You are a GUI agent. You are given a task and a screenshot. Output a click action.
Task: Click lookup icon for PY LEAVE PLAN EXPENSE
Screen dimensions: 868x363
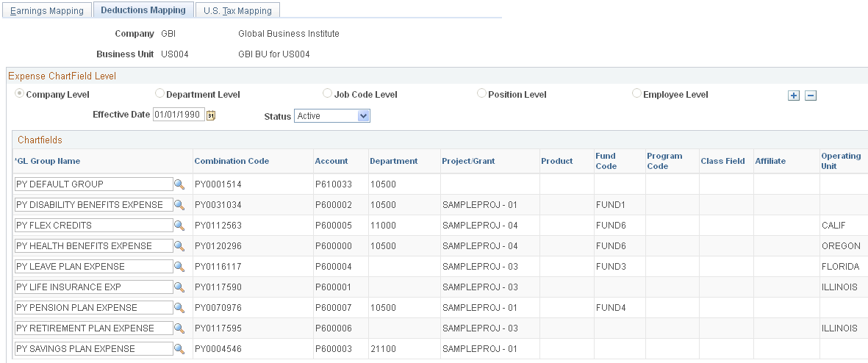click(179, 266)
